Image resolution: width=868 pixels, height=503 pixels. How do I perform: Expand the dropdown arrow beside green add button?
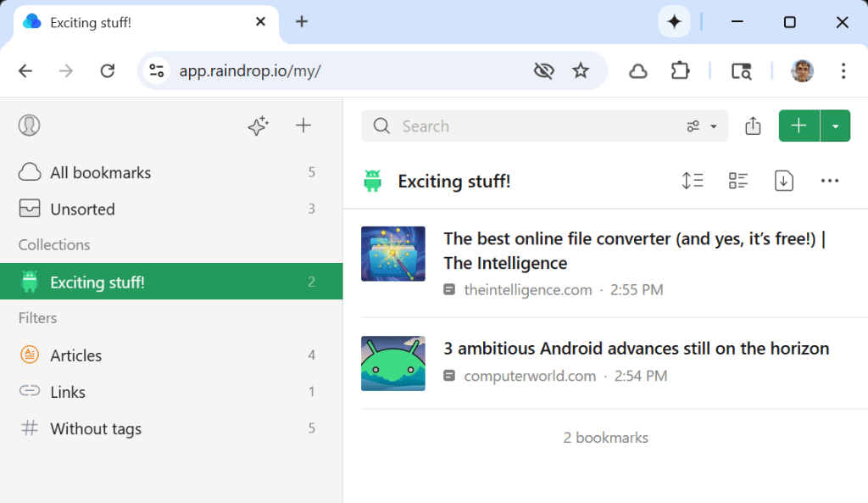pyautogui.click(x=836, y=126)
